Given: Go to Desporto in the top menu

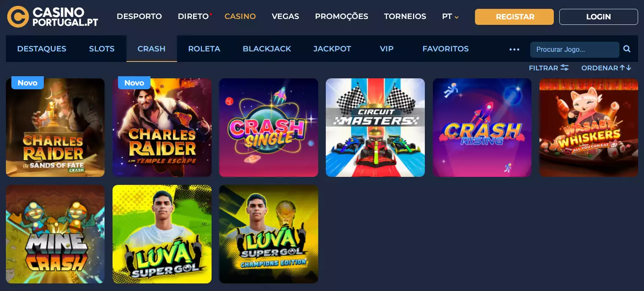Looking at the screenshot, I should pos(139,16).
